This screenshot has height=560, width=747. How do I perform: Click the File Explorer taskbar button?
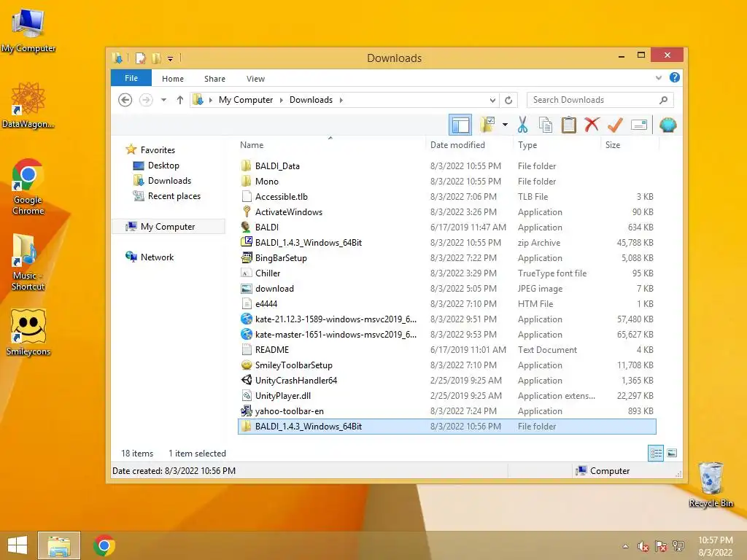click(x=59, y=545)
